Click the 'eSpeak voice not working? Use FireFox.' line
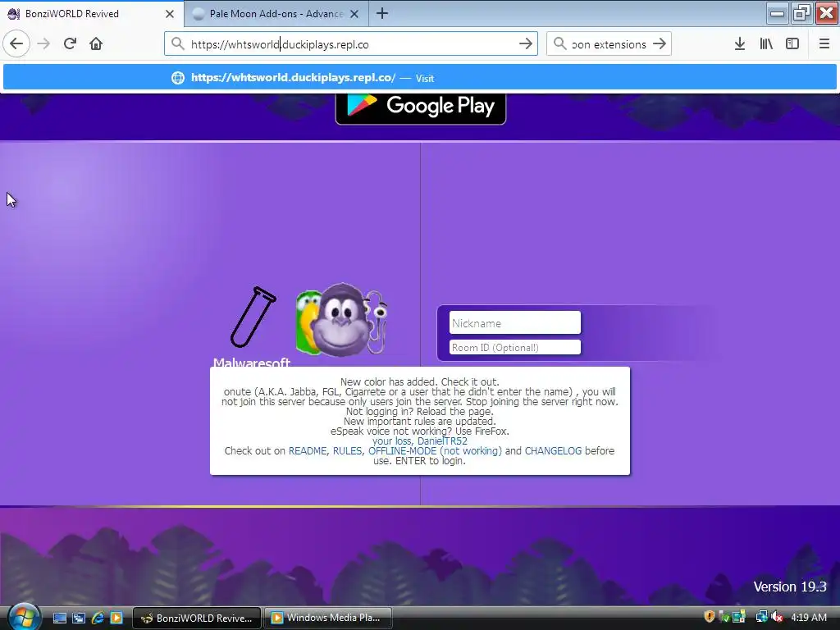Viewport: 840px width, 630px height. [x=419, y=431]
